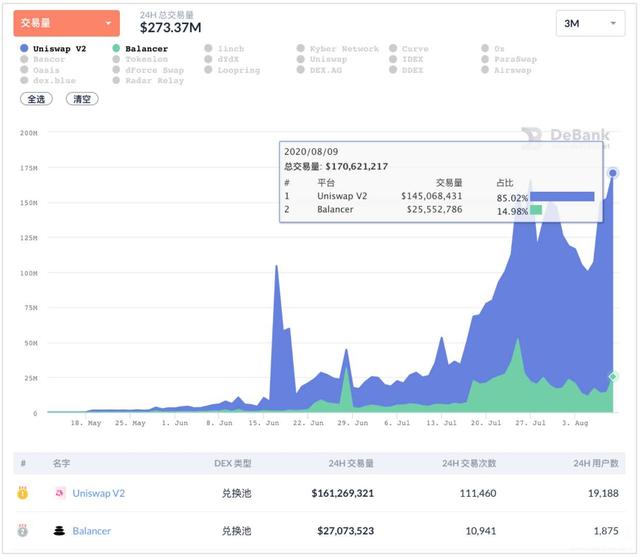Click the 15. Jun axis label
Viewport: 640px width, 557px height.
pyautogui.click(x=264, y=423)
